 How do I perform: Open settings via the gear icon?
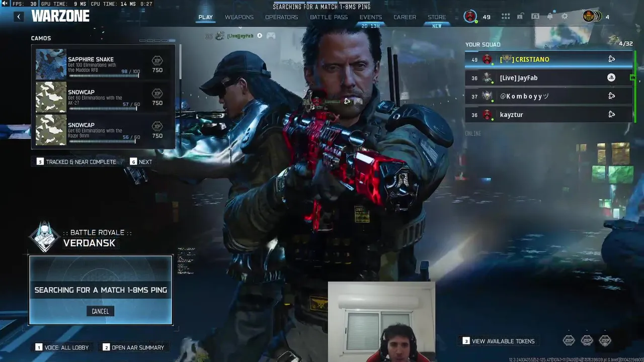(565, 17)
